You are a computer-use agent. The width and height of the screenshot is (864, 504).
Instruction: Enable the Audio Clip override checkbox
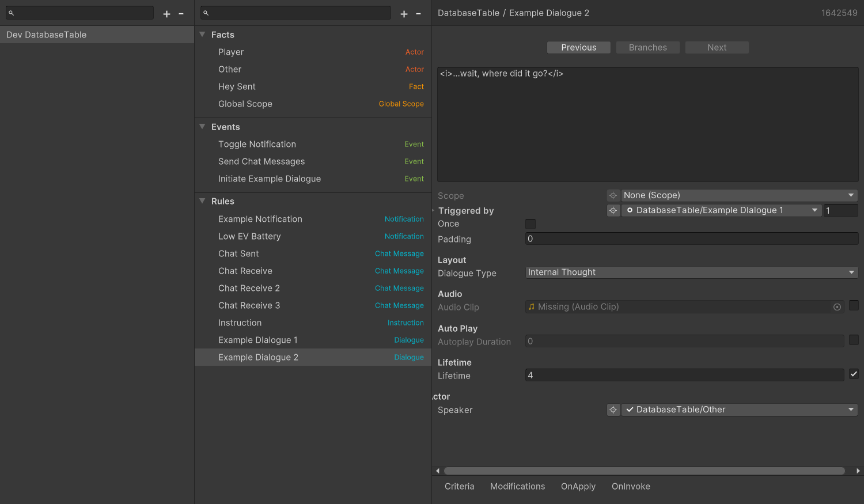pos(854,305)
